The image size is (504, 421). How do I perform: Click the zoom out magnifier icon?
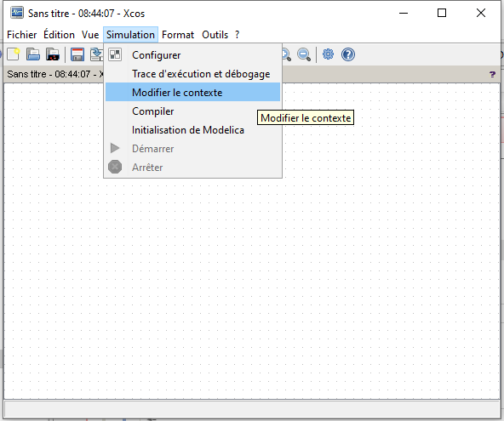click(303, 54)
